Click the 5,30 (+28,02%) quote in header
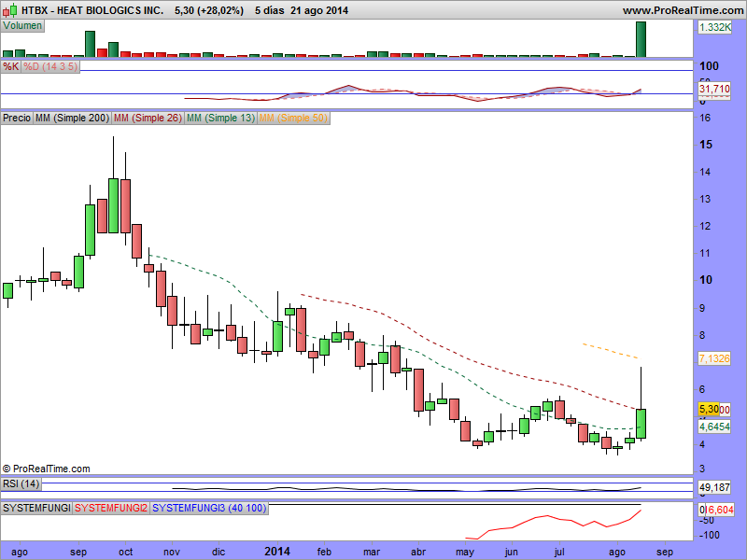The width and height of the screenshot is (747, 560). [x=209, y=10]
